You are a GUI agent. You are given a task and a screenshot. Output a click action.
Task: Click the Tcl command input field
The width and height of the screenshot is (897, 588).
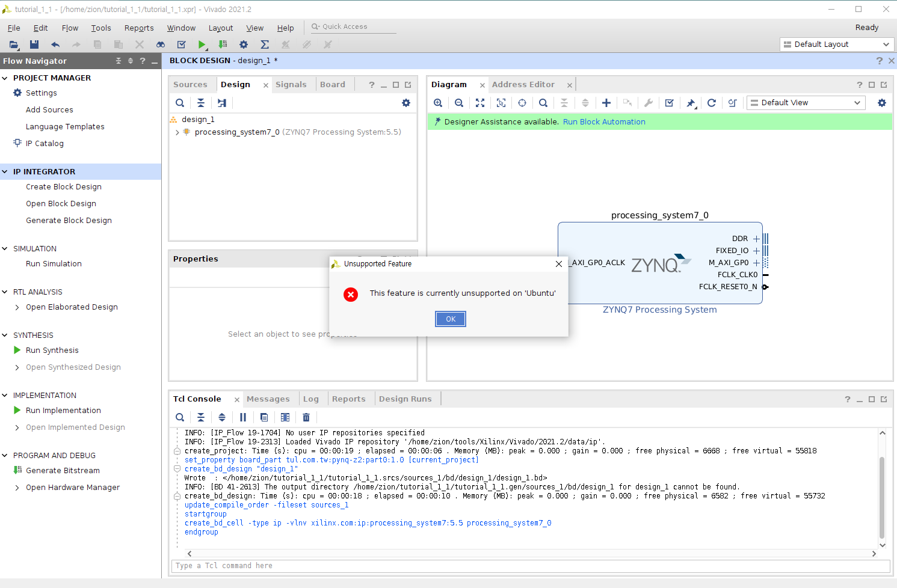[531, 566]
